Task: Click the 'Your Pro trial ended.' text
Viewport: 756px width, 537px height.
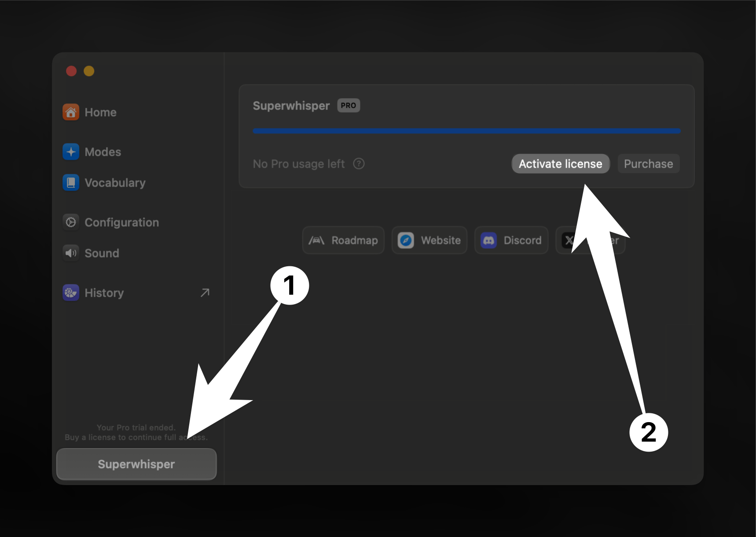Action: click(x=136, y=427)
